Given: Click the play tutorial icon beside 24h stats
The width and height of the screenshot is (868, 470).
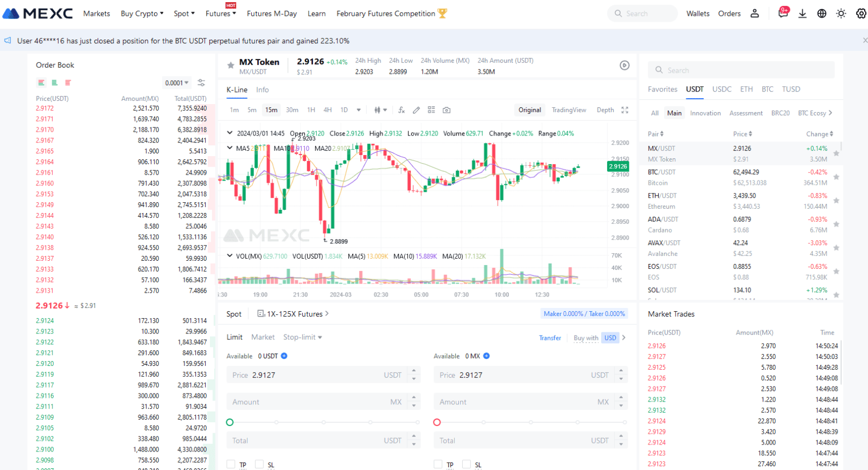Looking at the screenshot, I should tap(625, 66).
